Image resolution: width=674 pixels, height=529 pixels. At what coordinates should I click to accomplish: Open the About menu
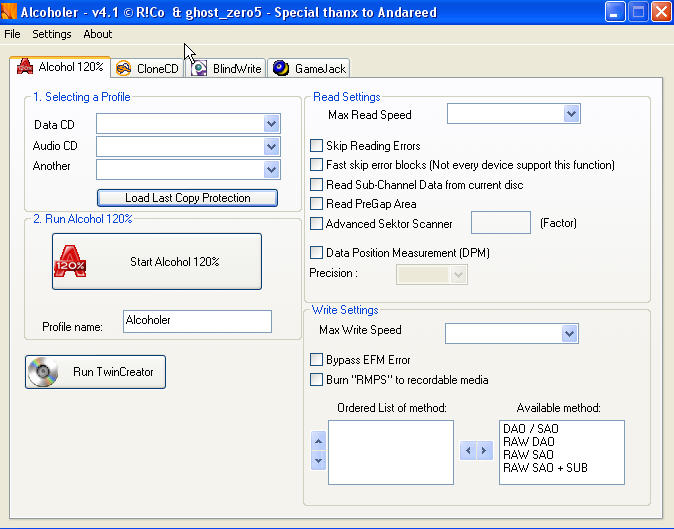click(x=98, y=34)
